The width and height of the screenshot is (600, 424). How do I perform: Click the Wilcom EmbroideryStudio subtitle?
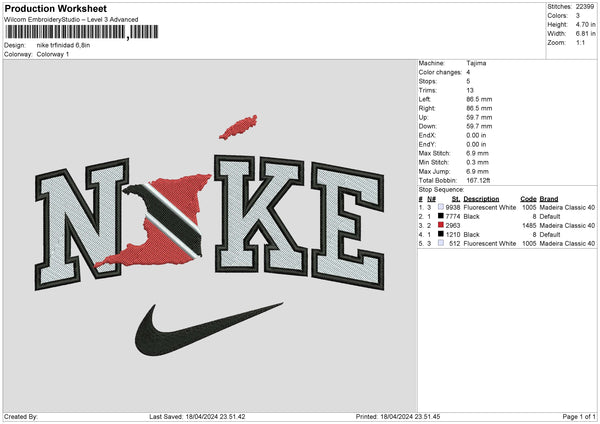pos(71,20)
